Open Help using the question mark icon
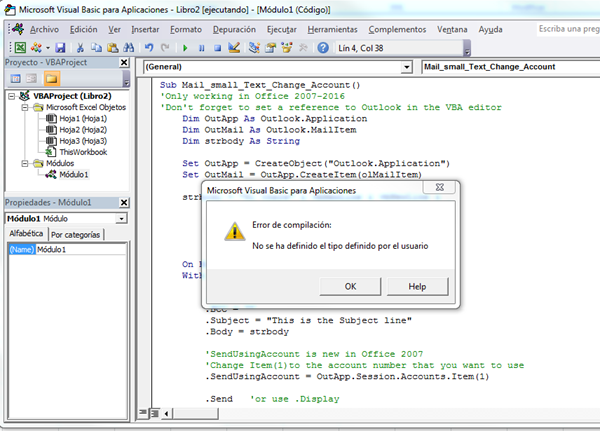 [323, 47]
